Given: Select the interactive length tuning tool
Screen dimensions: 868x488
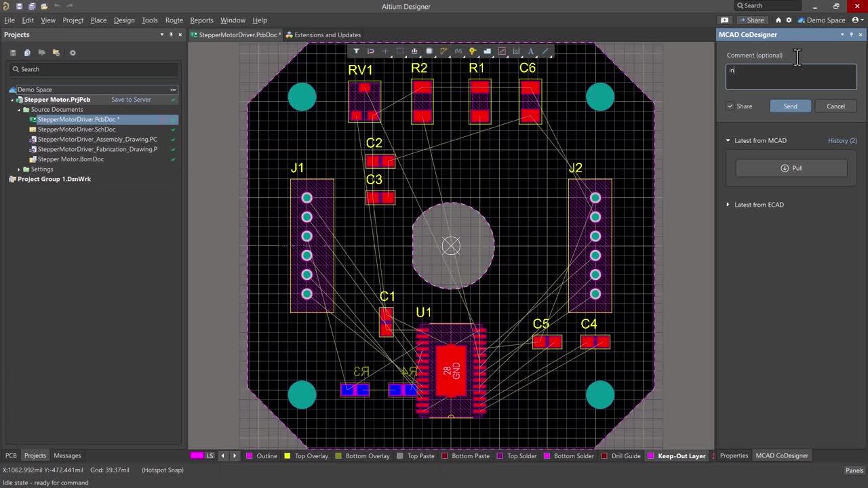Looking at the screenshot, I should [x=458, y=51].
